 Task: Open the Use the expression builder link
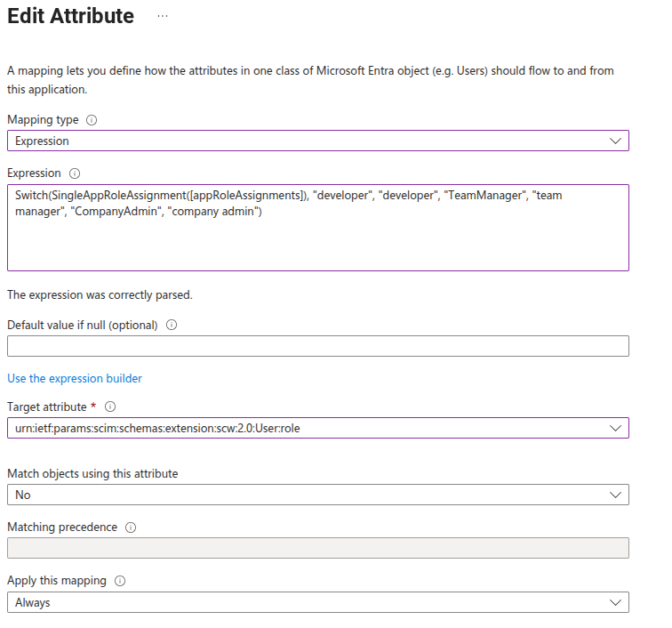coord(75,378)
